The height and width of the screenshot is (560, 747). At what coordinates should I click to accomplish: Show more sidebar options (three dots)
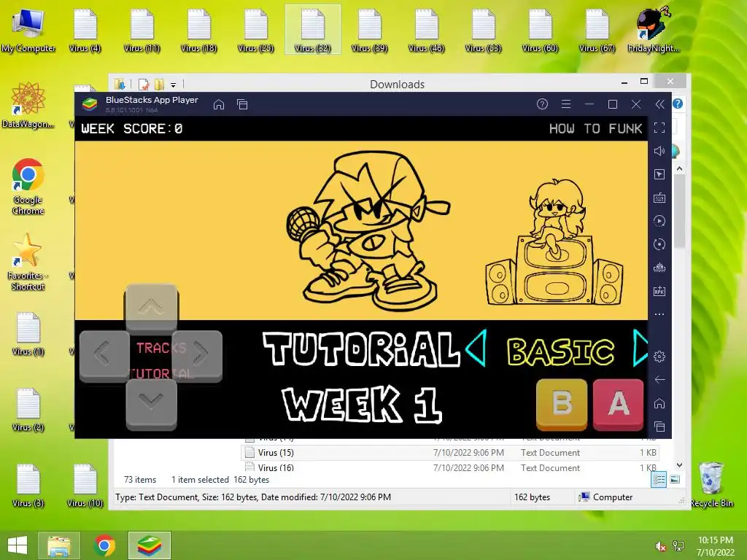point(659,314)
